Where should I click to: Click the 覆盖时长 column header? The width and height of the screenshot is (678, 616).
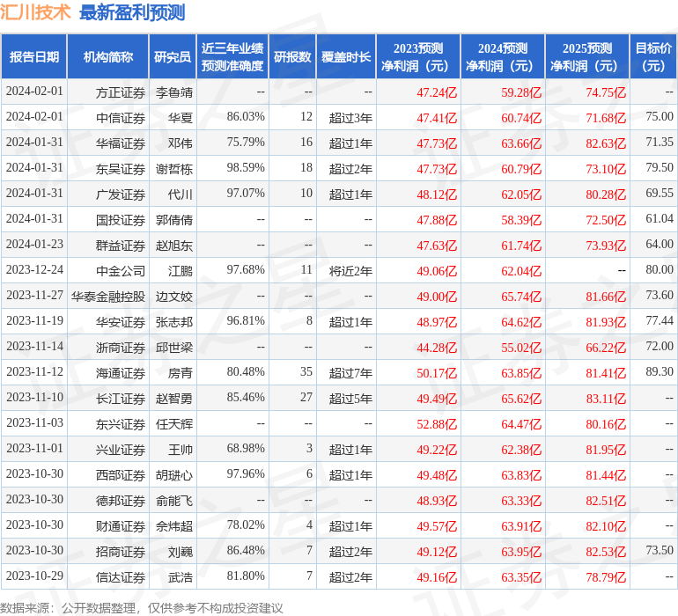pos(346,57)
